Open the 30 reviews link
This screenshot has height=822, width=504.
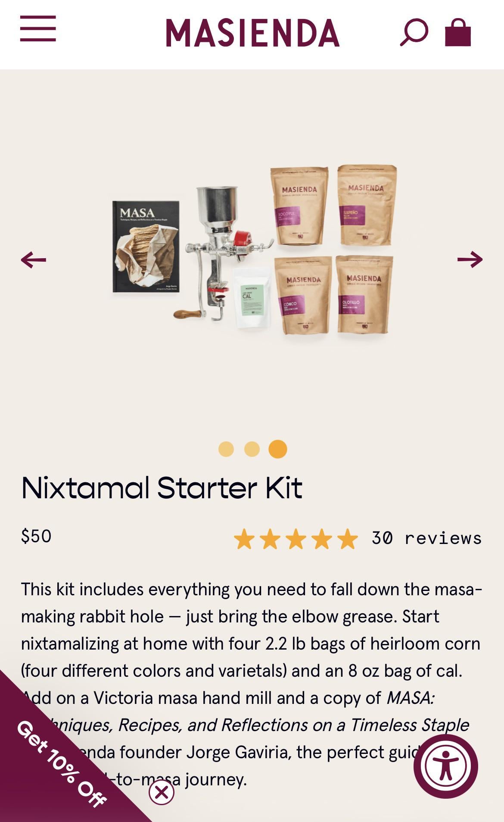pyautogui.click(x=426, y=538)
